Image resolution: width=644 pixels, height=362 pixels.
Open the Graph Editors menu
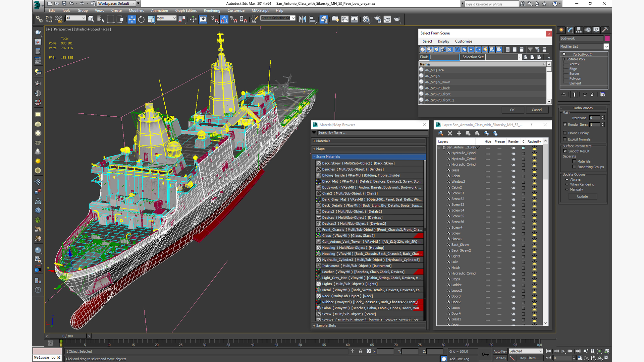pyautogui.click(x=186, y=11)
